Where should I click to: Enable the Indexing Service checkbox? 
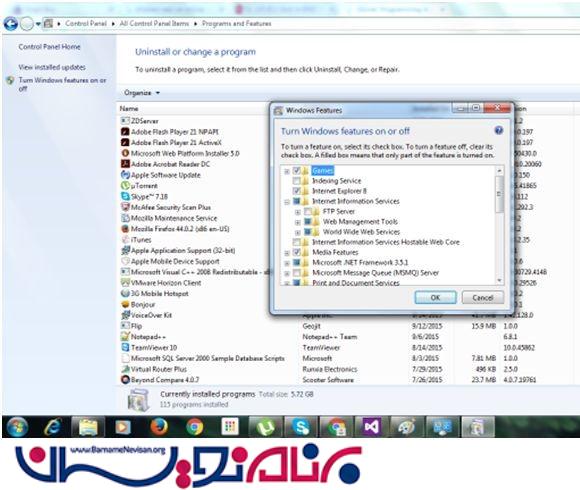(x=296, y=181)
